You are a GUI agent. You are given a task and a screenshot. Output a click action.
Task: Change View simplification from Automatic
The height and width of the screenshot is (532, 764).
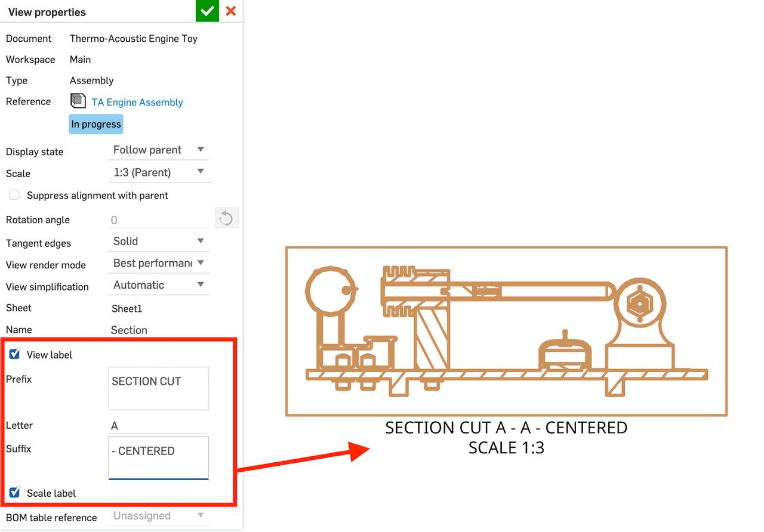[x=158, y=284]
